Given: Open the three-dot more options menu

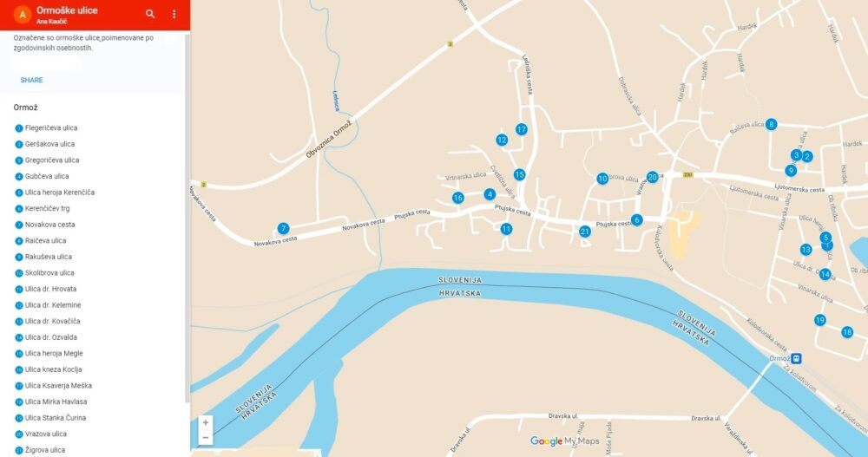Looking at the screenshot, I should point(174,14).
